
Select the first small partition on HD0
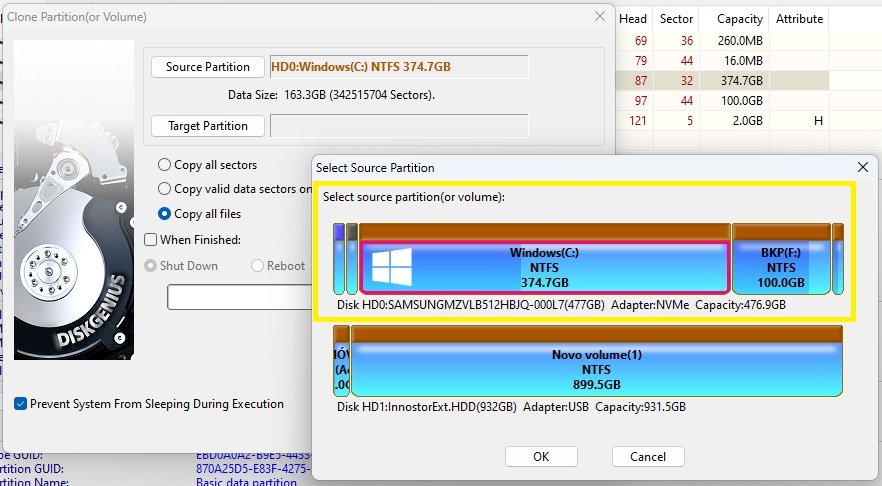click(339, 259)
